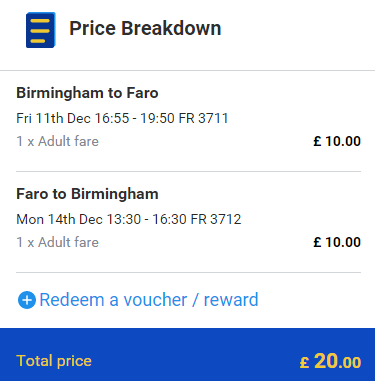Click the return £ 10.00 fare amount
The height and width of the screenshot is (381, 375).
click(x=337, y=242)
